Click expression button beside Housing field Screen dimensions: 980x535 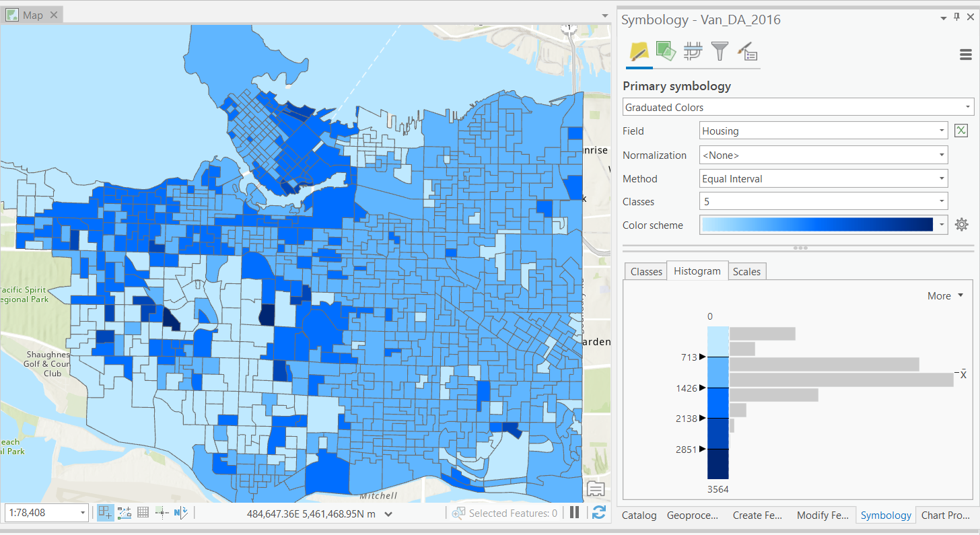tap(961, 131)
